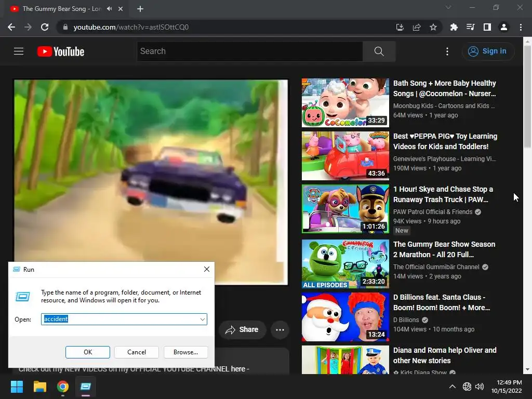Image resolution: width=532 pixels, height=399 pixels.
Task: Open Diana and Roma help Oliver video title
Action: click(x=445, y=355)
